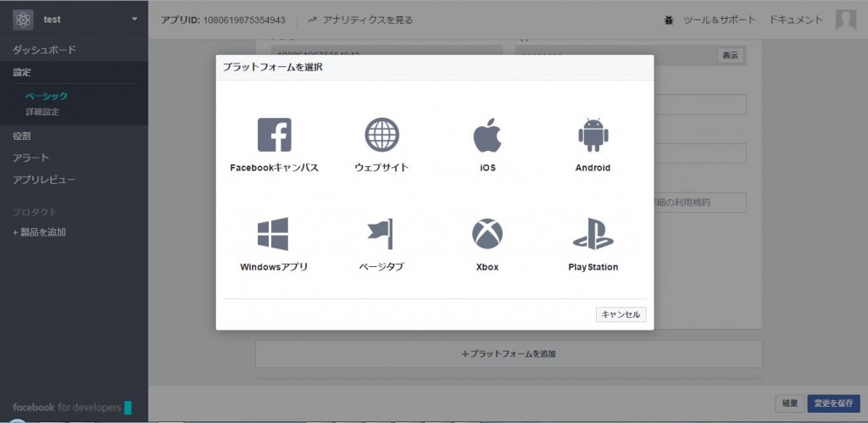Click the 破棄 discard button

coord(789,404)
